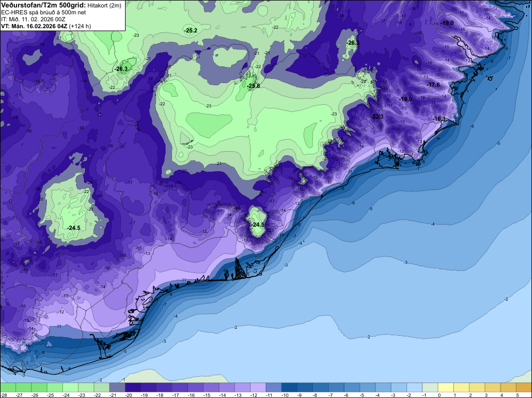Click the -28 label in the legend bar

4,395
